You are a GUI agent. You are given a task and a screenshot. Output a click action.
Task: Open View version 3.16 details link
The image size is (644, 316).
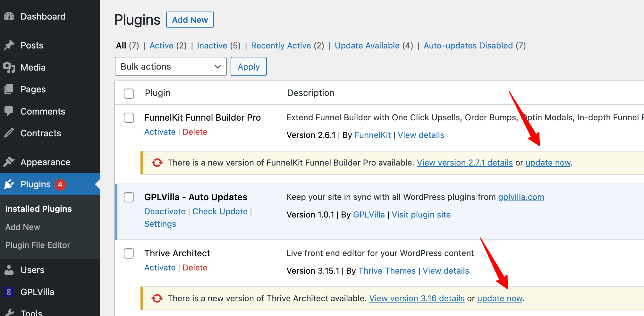[x=417, y=298]
